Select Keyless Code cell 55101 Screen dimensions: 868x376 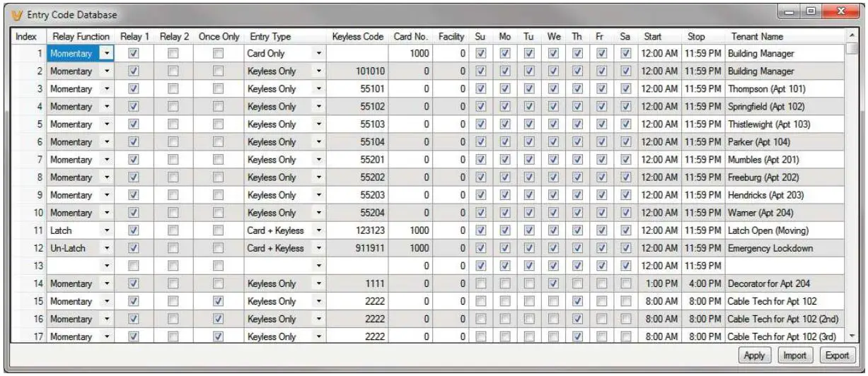point(357,89)
